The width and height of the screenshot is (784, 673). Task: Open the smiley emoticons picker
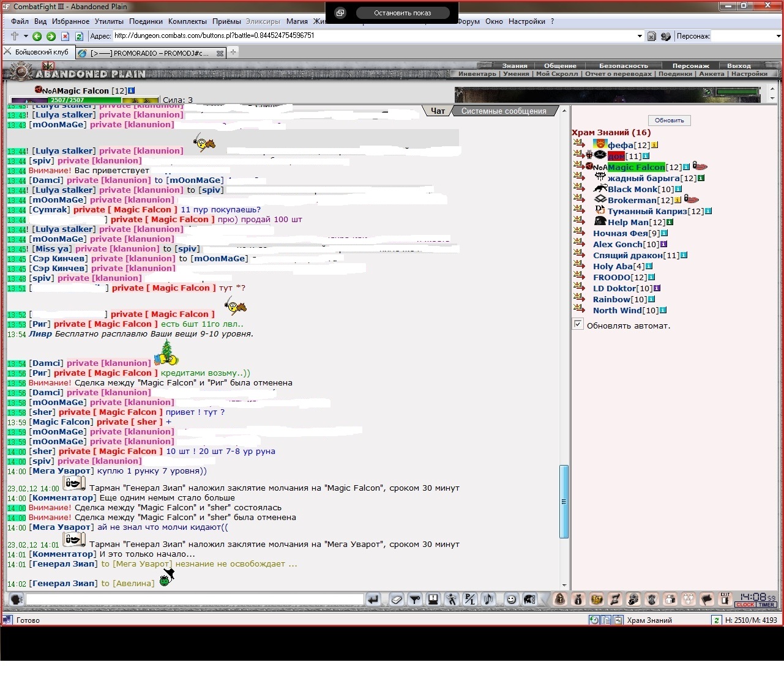pyautogui.click(x=512, y=600)
